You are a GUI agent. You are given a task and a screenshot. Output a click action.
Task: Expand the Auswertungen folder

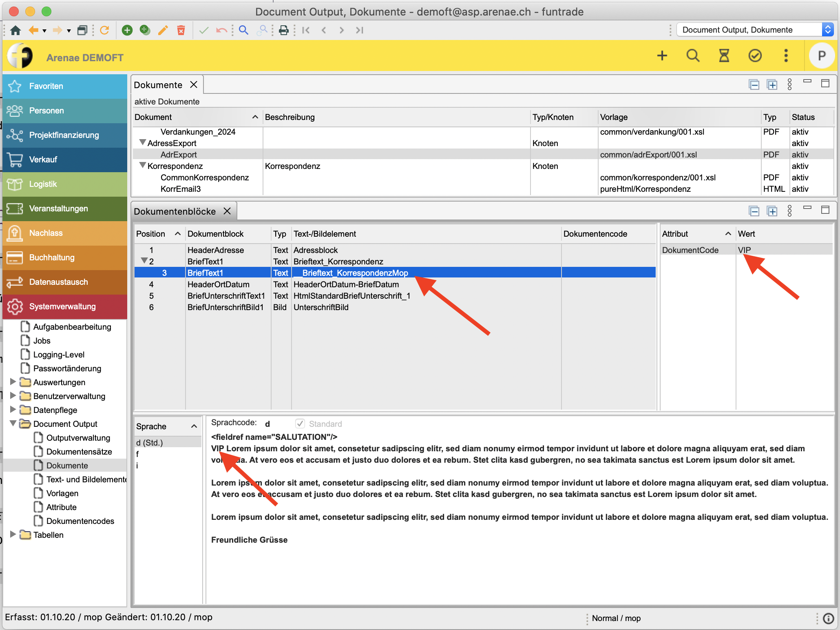click(x=13, y=382)
